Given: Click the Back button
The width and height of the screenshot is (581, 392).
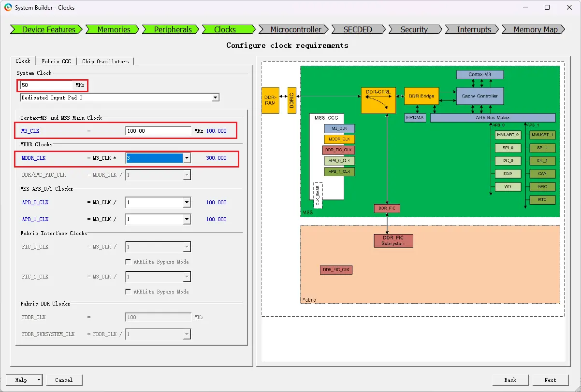Looking at the screenshot, I should (510, 380).
